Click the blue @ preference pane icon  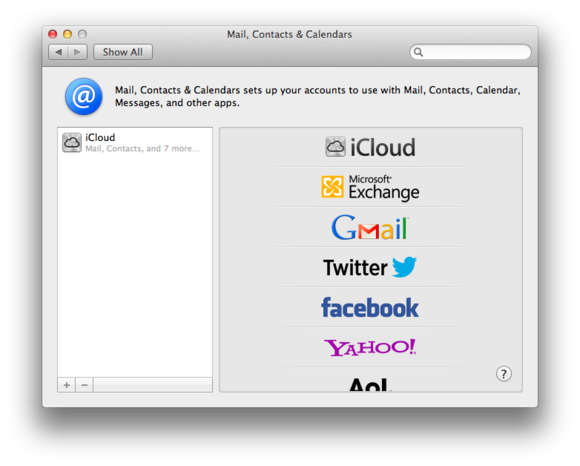click(x=84, y=96)
